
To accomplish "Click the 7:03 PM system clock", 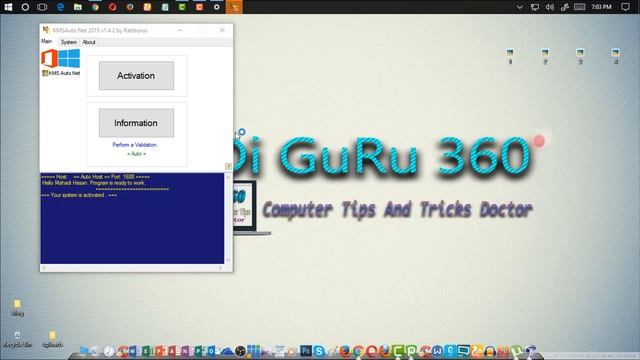I will tap(602, 7).
